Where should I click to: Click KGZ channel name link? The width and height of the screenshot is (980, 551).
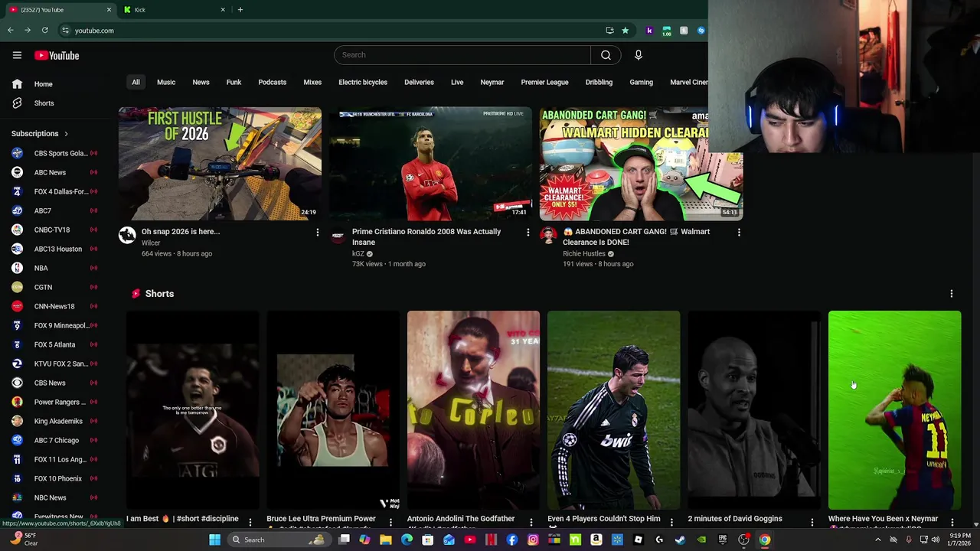tap(358, 254)
